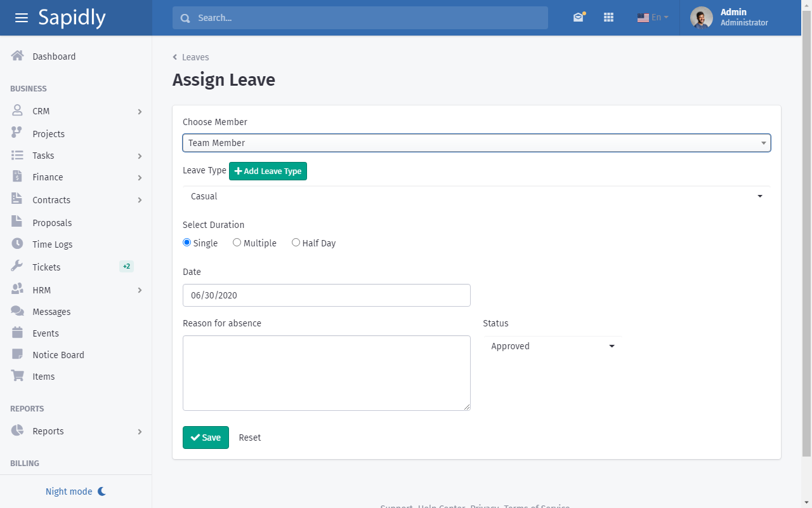Choose the Half Day duration option
The height and width of the screenshot is (508, 812).
click(296, 243)
